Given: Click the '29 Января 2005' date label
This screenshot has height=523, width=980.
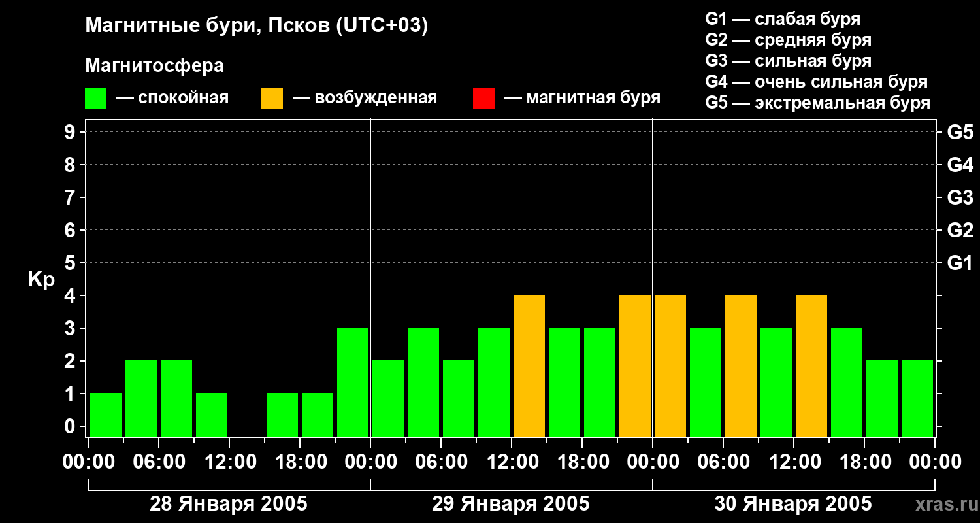Looking at the screenshot, I should 511,504.
